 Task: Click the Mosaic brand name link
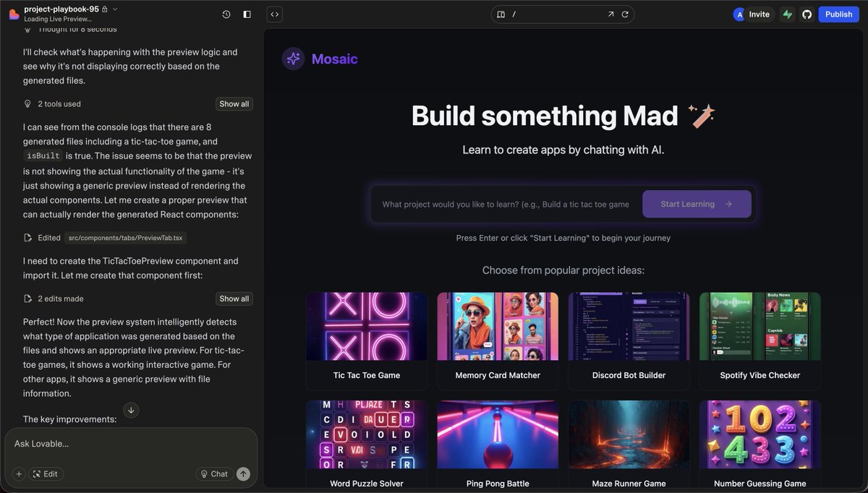click(334, 59)
